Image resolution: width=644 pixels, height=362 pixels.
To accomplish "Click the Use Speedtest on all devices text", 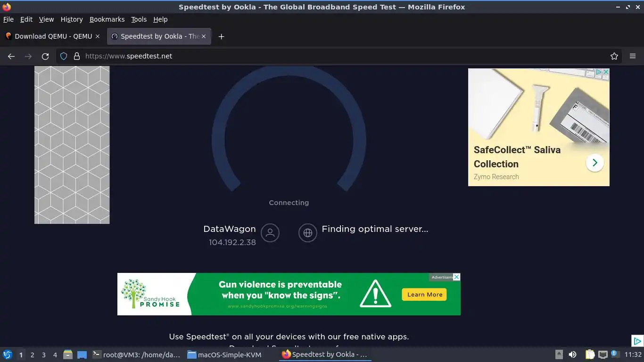I will [x=289, y=337].
